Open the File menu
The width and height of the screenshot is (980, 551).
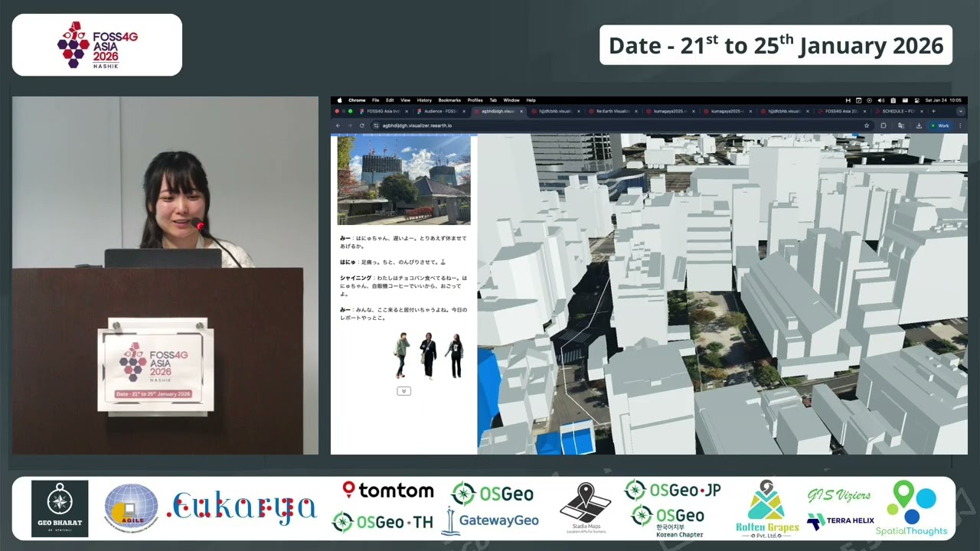coord(375,100)
